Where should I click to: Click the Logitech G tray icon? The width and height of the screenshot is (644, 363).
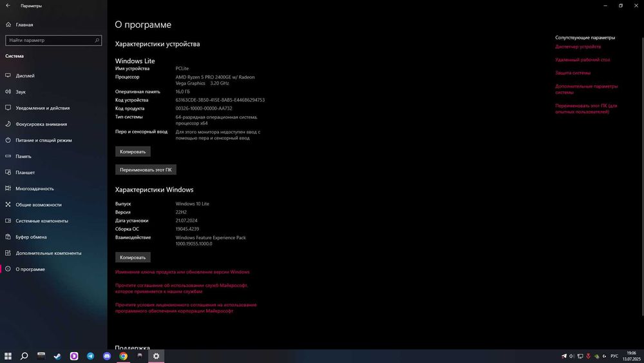tap(604, 356)
